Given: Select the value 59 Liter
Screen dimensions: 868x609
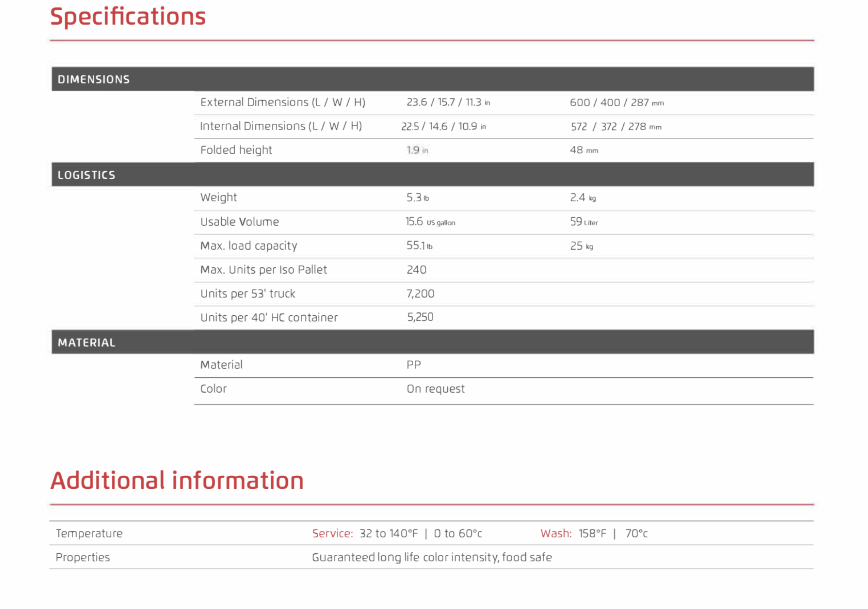Looking at the screenshot, I should tap(583, 222).
